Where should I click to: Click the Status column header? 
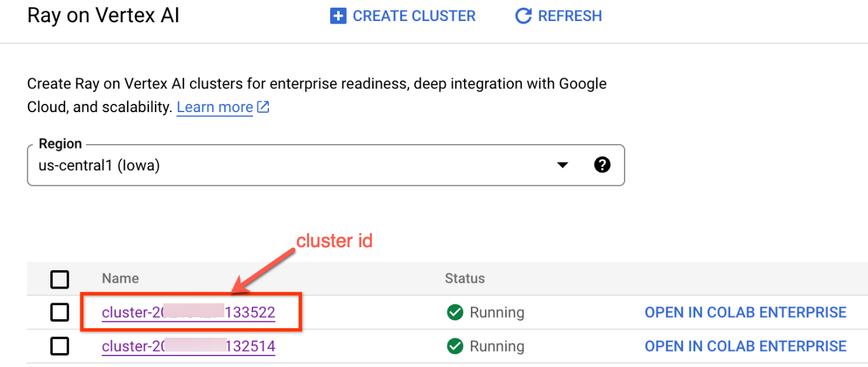(x=465, y=278)
